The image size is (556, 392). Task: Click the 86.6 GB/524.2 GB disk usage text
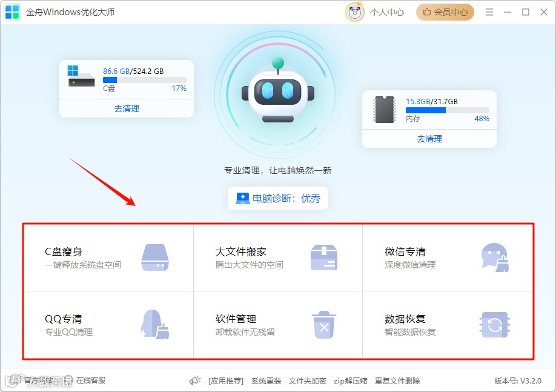(x=133, y=71)
